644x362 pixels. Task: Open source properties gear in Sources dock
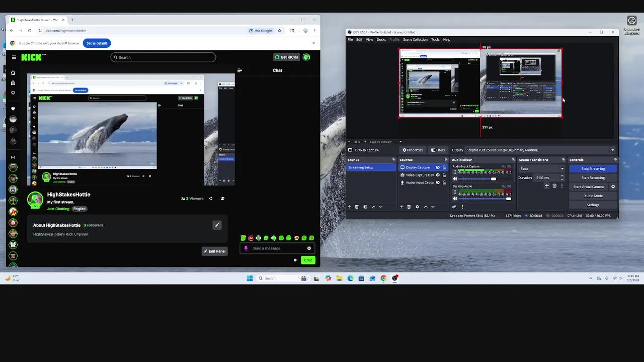[x=417, y=207]
